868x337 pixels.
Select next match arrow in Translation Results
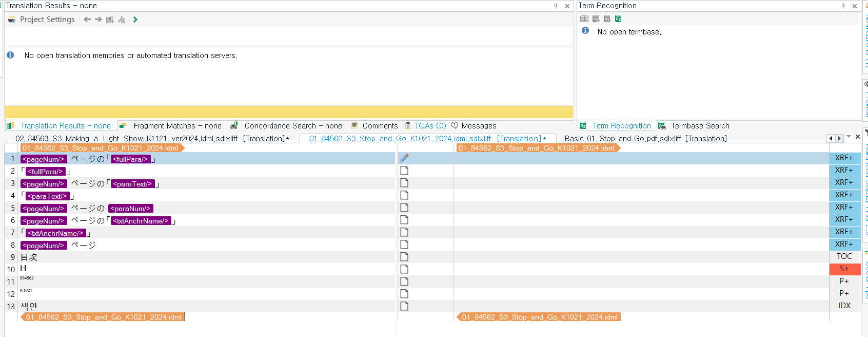[98, 20]
